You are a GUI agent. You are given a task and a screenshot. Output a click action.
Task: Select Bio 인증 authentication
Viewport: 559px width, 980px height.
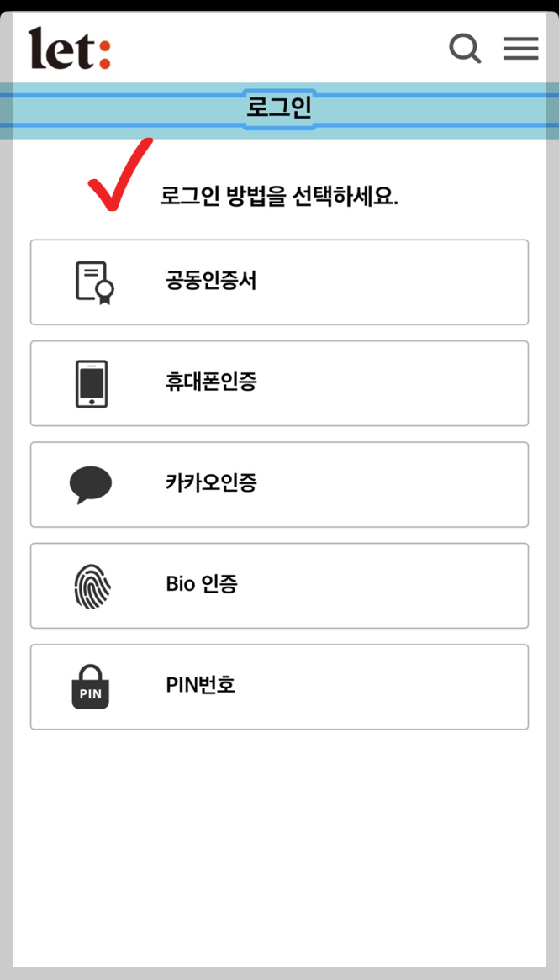(x=279, y=585)
